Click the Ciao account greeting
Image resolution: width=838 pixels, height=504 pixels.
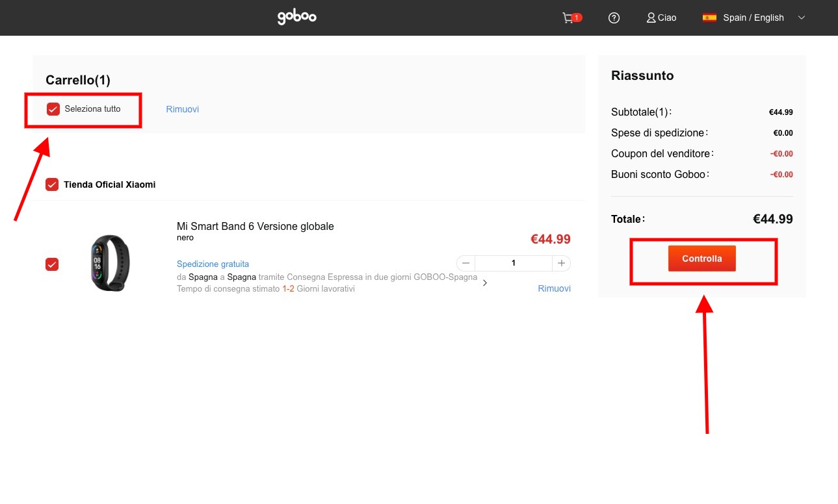[x=667, y=18]
